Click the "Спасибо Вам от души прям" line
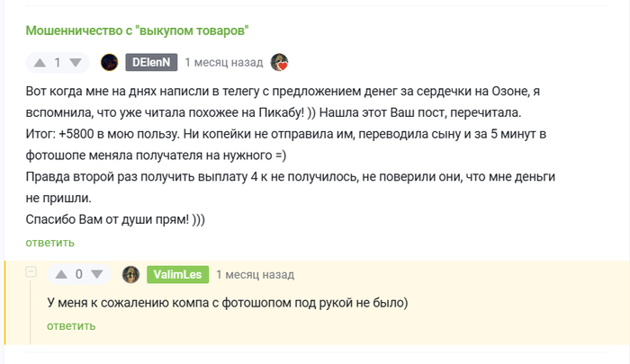Viewport: 630px width, 364px height. click(x=115, y=220)
